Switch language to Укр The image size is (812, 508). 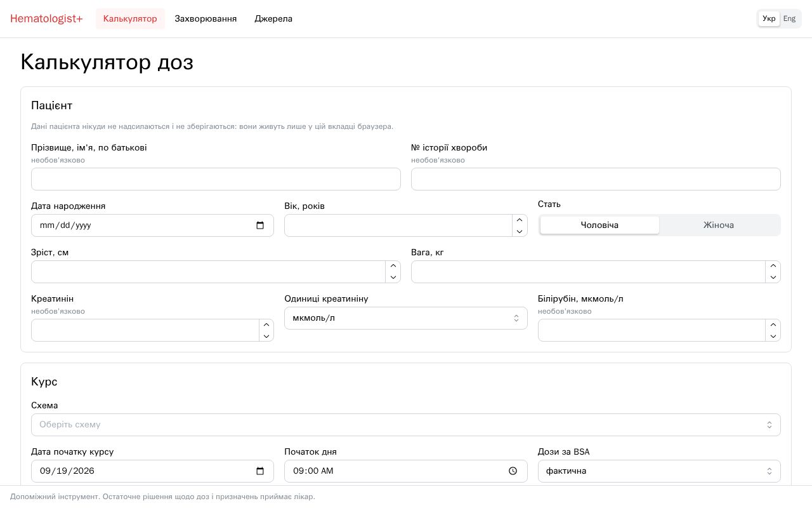click(769, 18)
